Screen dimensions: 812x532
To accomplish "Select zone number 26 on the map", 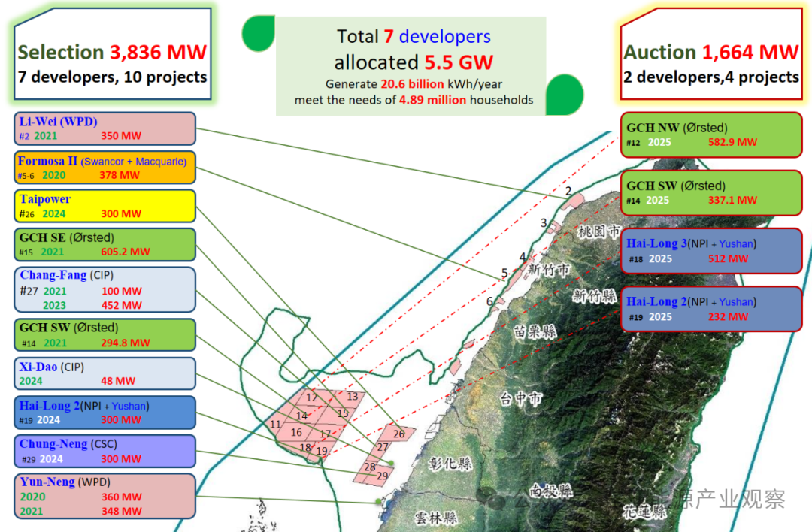I will [398, 434].
